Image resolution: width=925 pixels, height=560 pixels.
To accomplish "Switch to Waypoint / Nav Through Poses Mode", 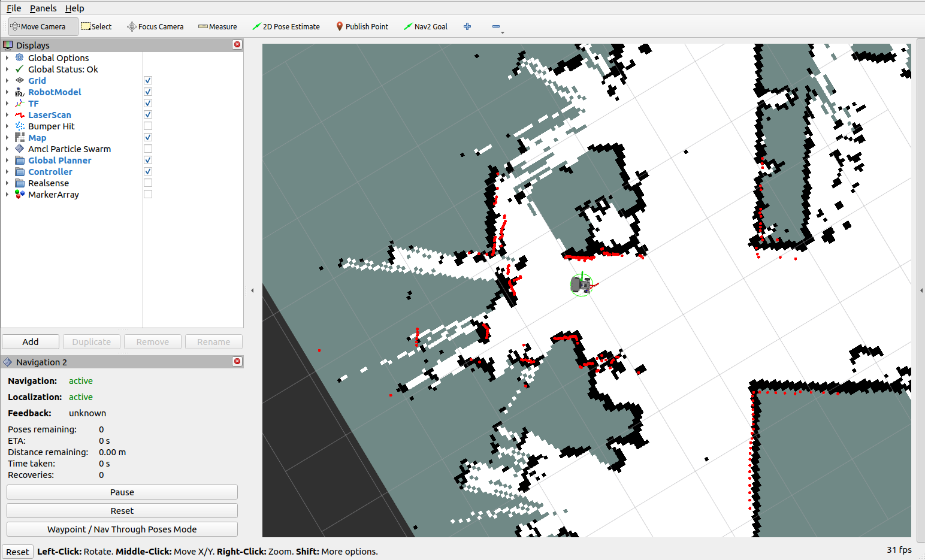I will pyautogui.click(x=122, y=529).
